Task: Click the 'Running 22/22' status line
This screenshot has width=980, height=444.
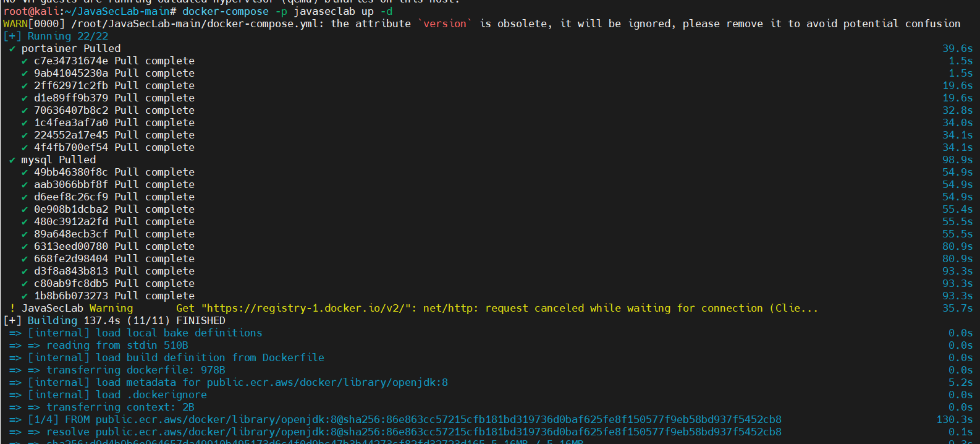Action: [56, 36]
